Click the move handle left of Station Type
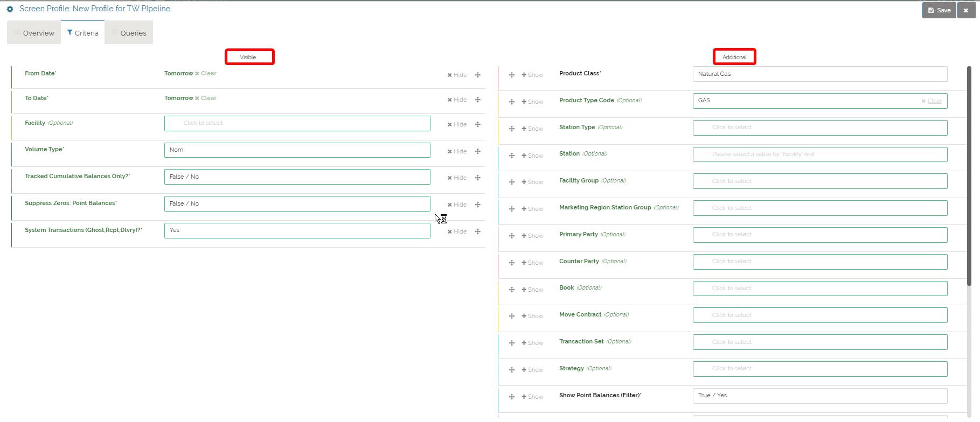This screenshot has width=980, height=422. click(512, 129)
